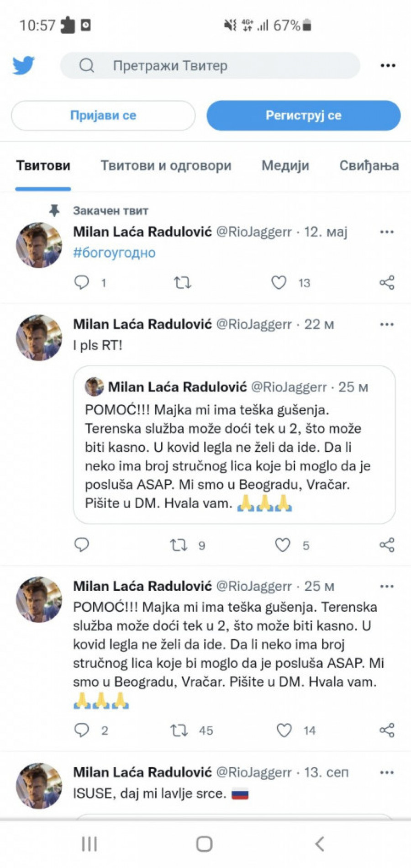The image size is (411, 868).
Task: Open options menu for "ISUSE, daj mi lavlje srce" tweet
Action: (387, 773)
